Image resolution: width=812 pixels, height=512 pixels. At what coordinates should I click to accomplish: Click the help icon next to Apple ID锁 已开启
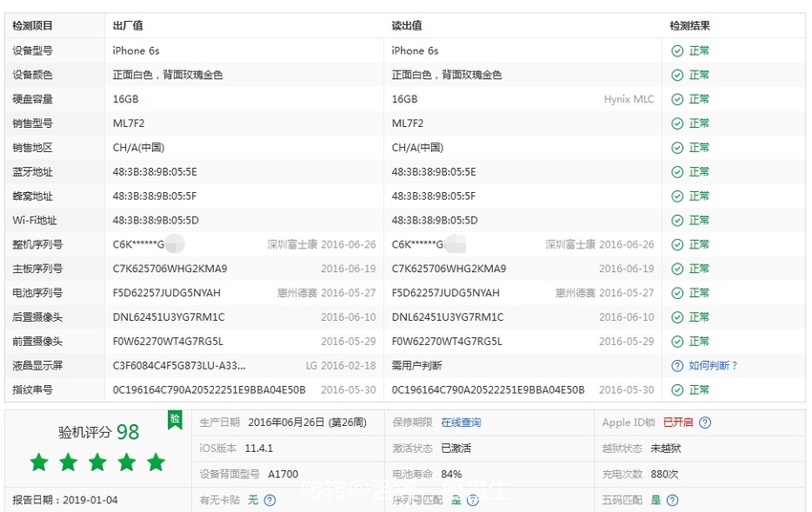pyautogui.click(x=705, y=422)
